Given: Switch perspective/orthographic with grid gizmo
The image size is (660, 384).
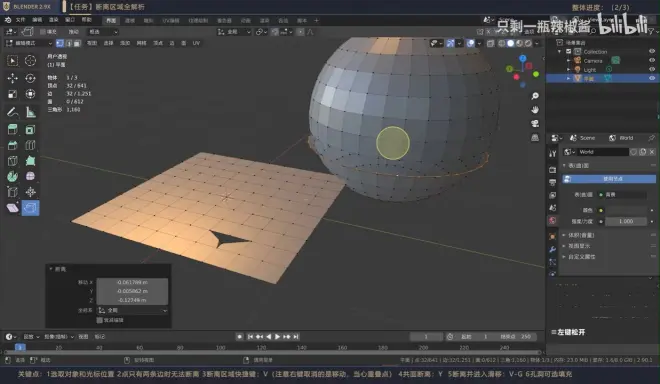Looking at the screenshot, I should pyautogui.click(x=535, y=137).
